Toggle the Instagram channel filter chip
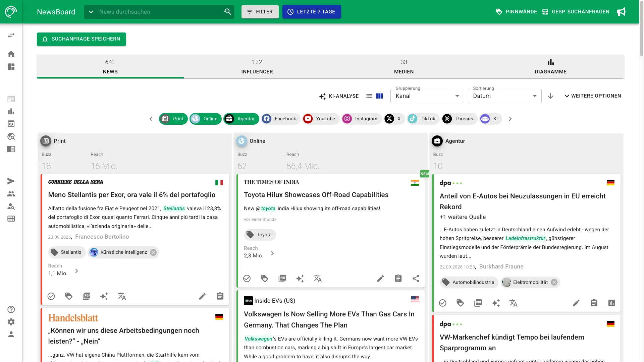Image resolution: width=644 pixels, height=362 pixels. pos(362,119)
